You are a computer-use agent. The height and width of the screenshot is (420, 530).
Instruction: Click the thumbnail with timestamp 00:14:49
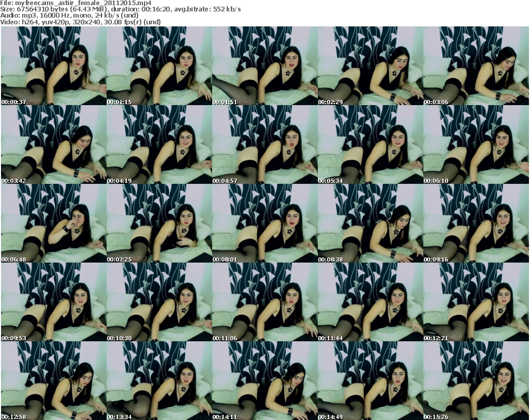coord(370,381)
